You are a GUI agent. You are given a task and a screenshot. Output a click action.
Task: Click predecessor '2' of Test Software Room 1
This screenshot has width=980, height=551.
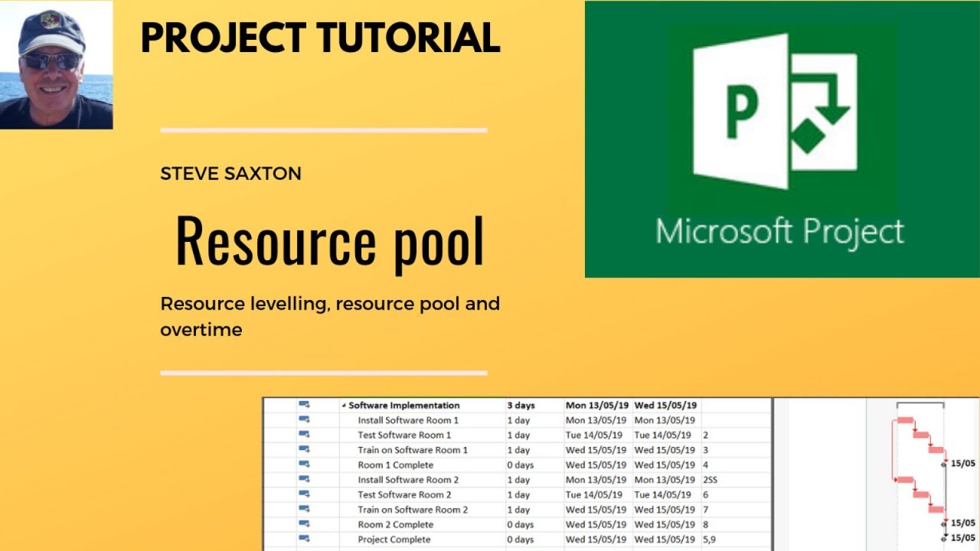705,435
